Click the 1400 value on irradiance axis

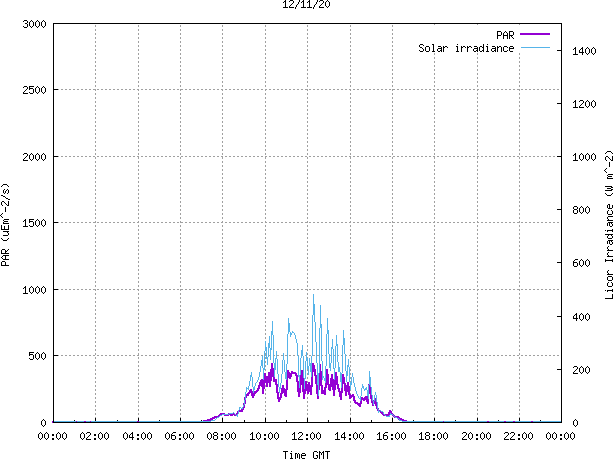584,51
